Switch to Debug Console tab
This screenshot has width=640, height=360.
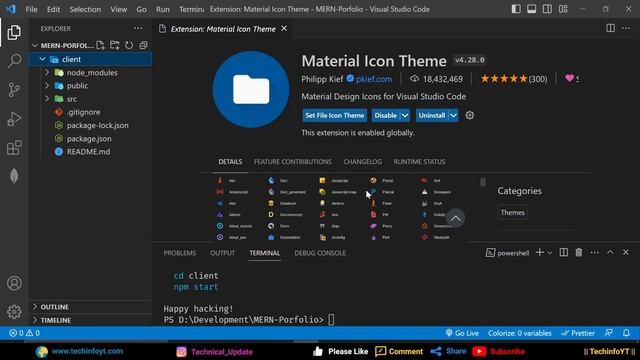(x=320, y=253)
